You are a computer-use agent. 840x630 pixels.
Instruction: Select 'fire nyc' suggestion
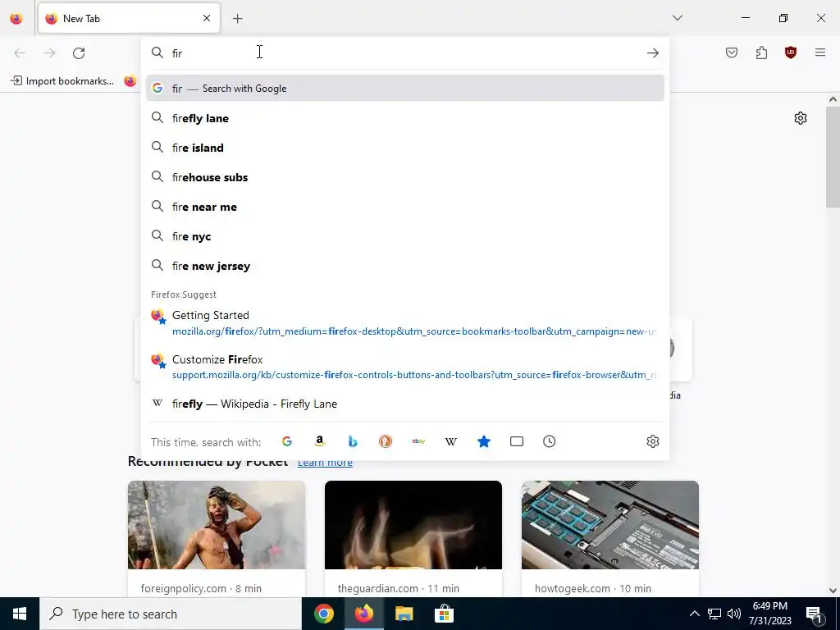point(405,236)
